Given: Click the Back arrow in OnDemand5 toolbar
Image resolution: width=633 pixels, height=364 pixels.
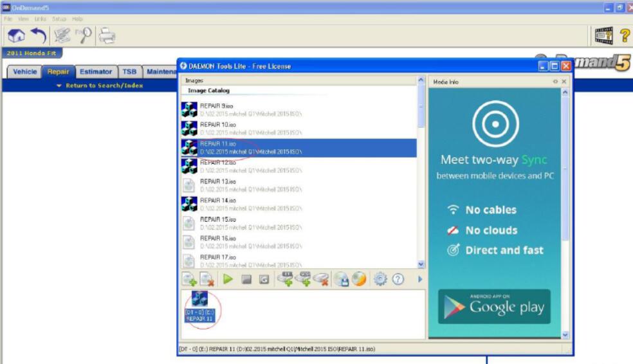Looking at the screenshot, I should 39,35.
